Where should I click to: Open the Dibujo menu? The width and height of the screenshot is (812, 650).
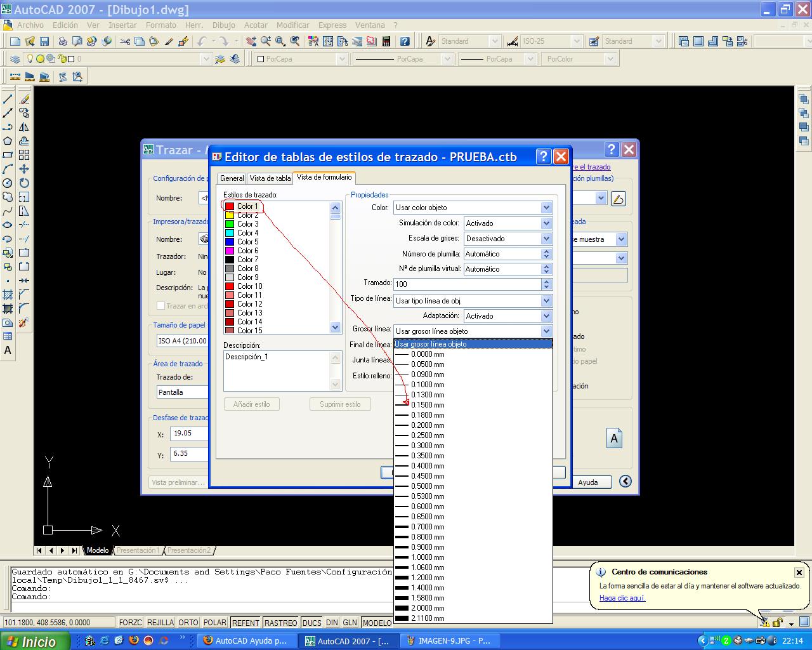223,25
